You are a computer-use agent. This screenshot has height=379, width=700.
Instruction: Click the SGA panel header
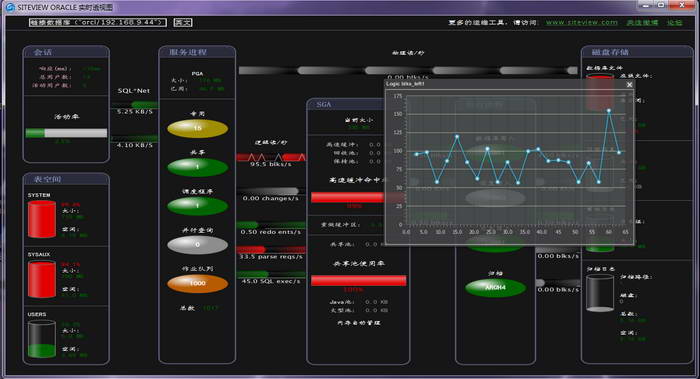click(346, 104)
